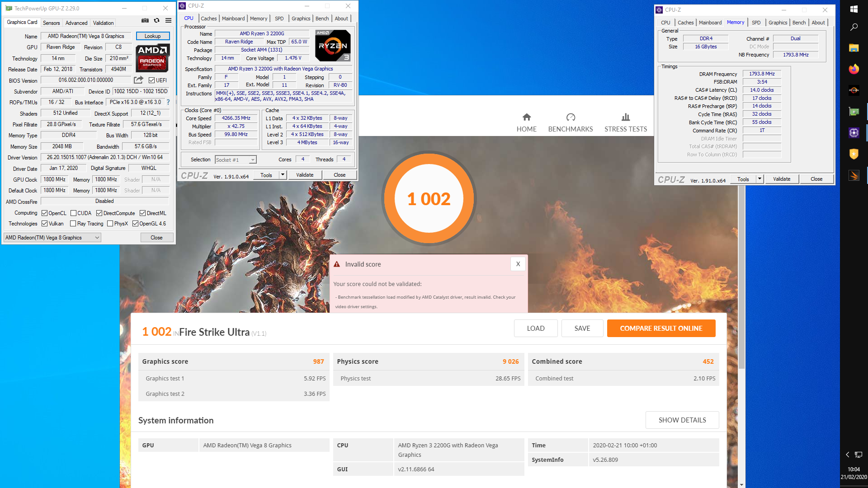The image size is (868, 488).
Task: Open the Windows search magnifier icon
Action: (x=854, y=27)
